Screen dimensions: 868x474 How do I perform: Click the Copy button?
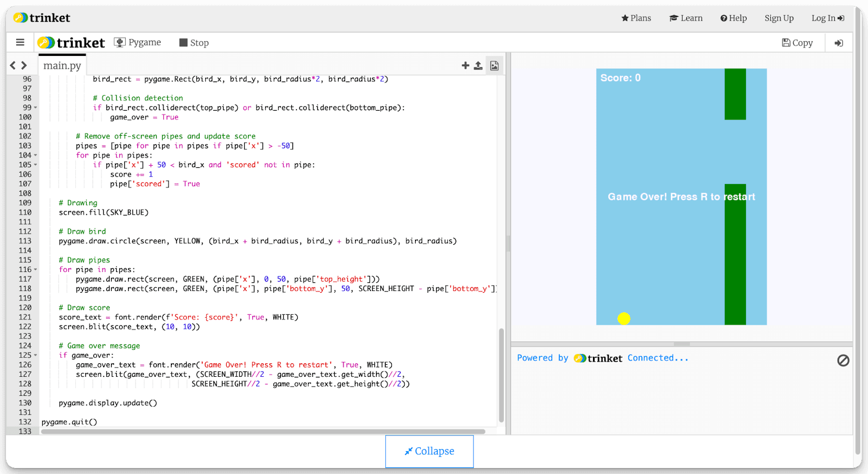(x=797, y=43)
